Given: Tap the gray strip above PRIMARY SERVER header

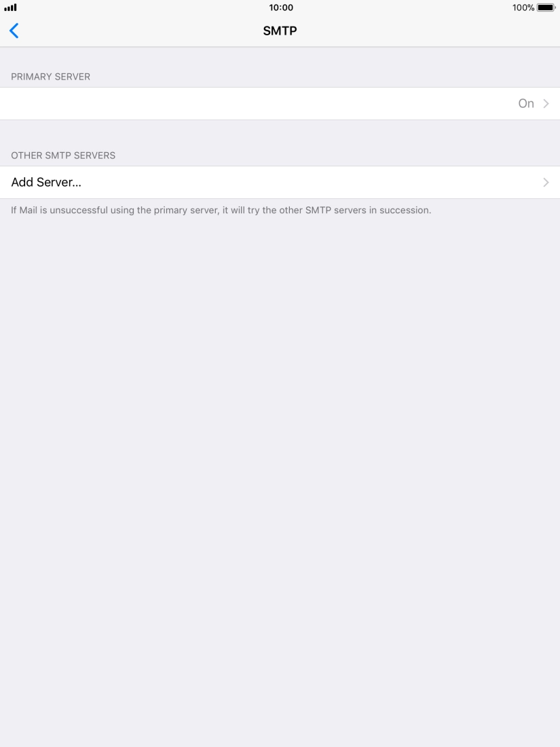Looking at the screenshot, I should [280, 58].
